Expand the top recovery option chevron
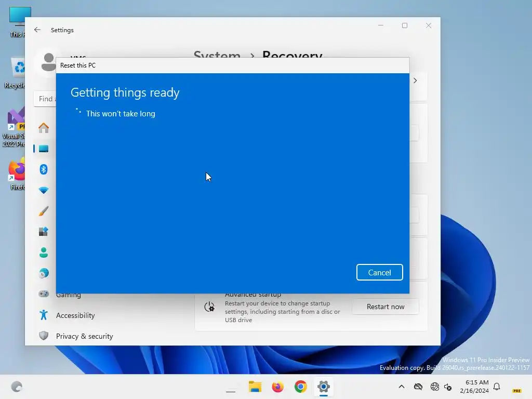Screen dimensions: 532x399 [x=415, y=81]
